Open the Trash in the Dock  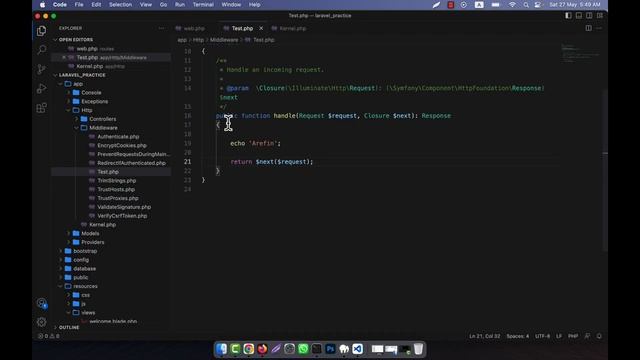click(x=418, y=349)
